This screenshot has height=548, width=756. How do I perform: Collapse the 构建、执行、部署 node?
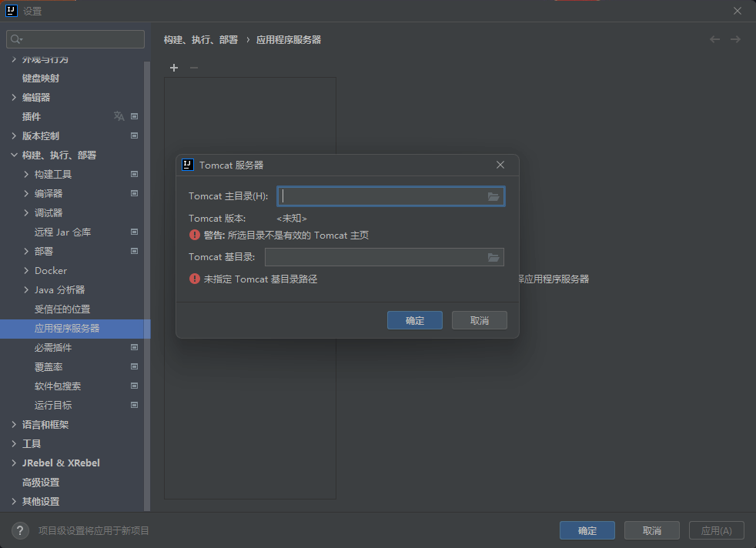pyautogui.click(x=14, y=155)
